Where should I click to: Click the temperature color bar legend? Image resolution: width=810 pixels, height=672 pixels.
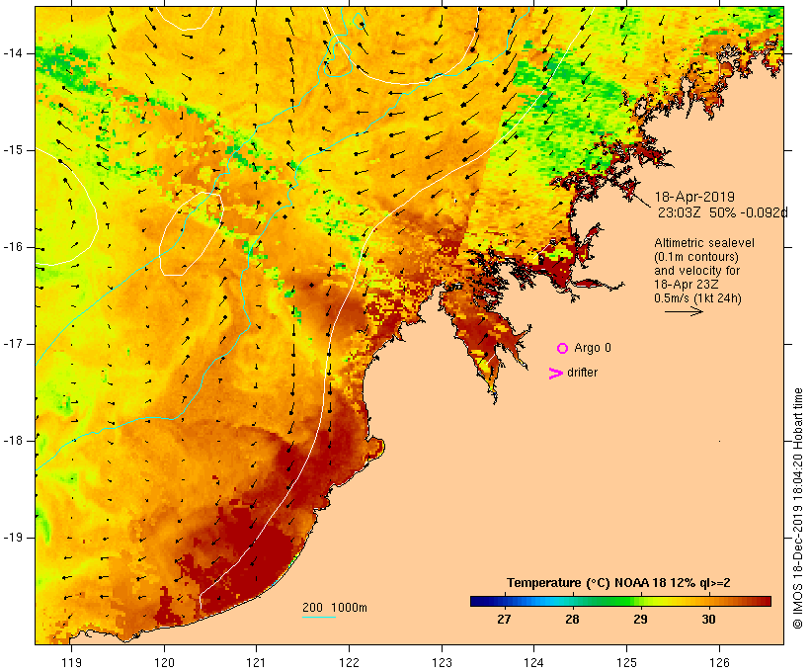click(x=620, y=601)
